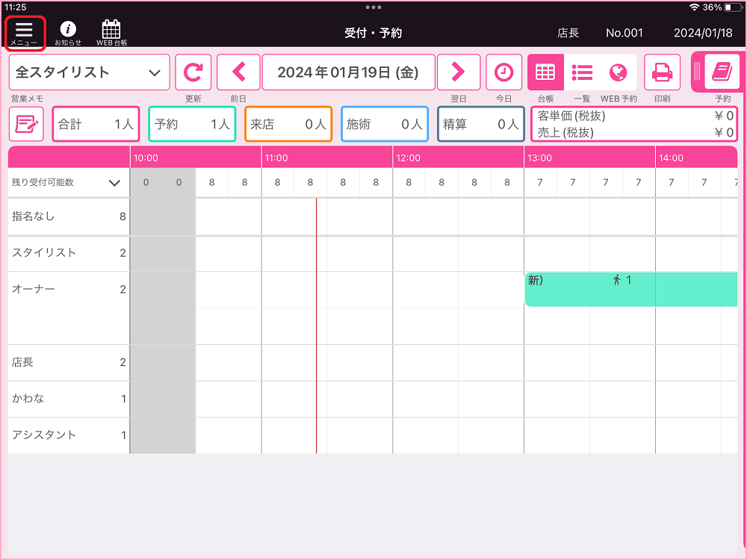Go to next day with right arrow
Viewport: 747px width, 560px height.
458,72
